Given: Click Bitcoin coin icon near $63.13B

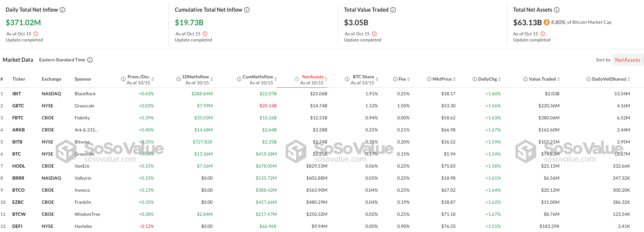Looking at the screenshot, I should 546,22.
